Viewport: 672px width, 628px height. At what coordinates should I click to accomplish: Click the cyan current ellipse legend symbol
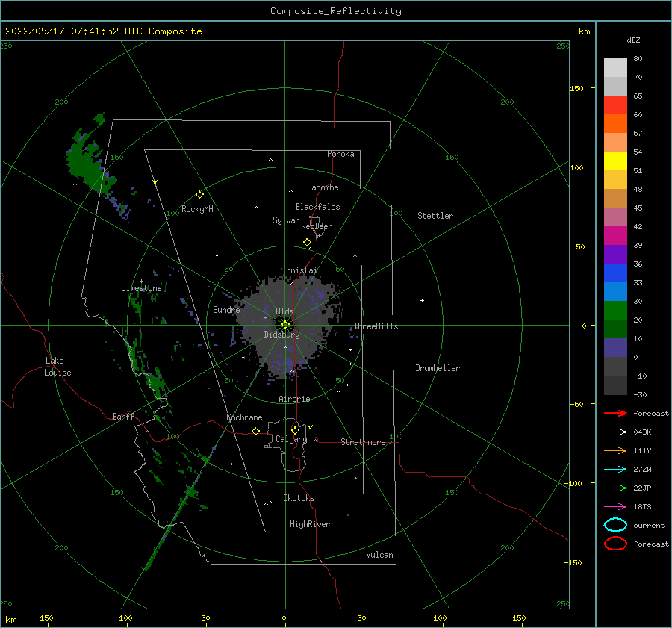tap(615, 525)
